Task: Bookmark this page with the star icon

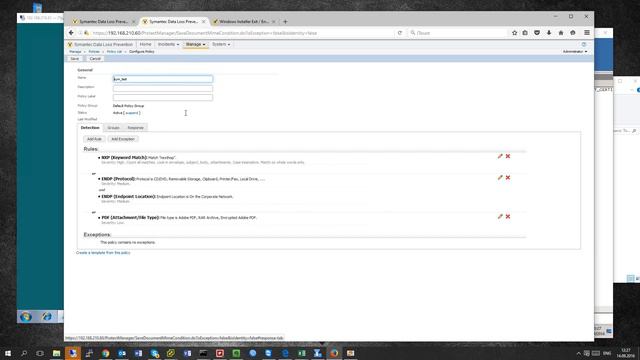Action: (514, 33)
